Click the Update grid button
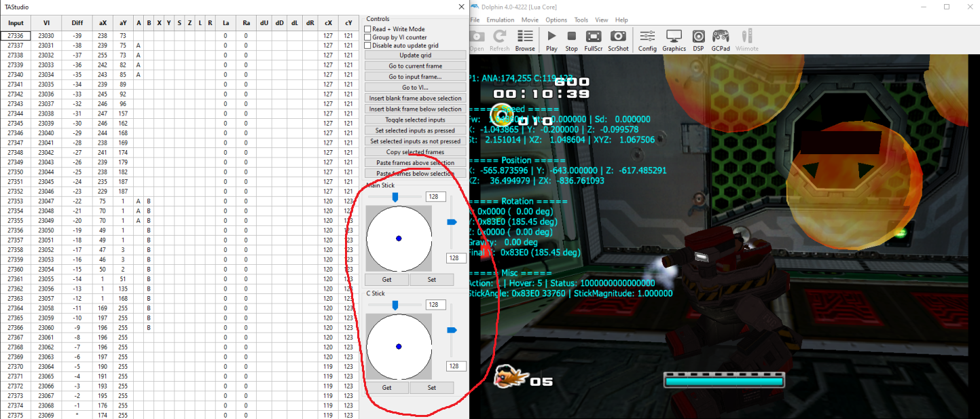The image size is (980, 419). (x=415, y=55)
